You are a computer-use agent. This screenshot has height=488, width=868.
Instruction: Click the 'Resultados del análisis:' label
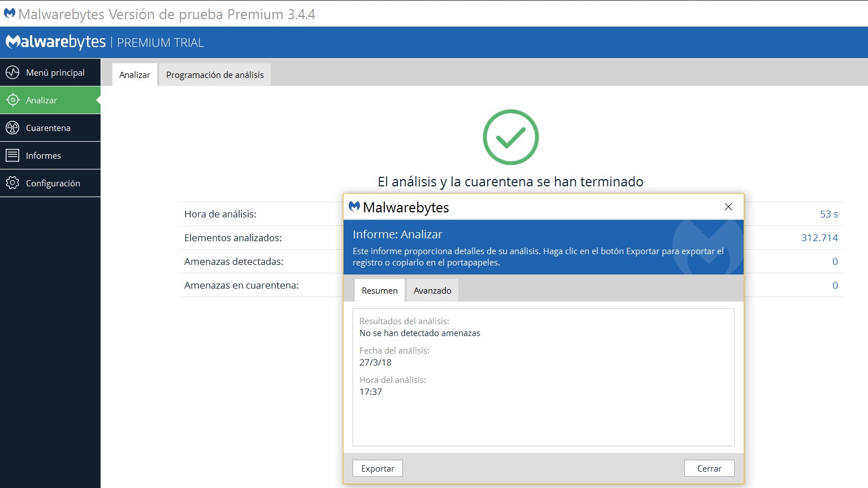[405, 321]
